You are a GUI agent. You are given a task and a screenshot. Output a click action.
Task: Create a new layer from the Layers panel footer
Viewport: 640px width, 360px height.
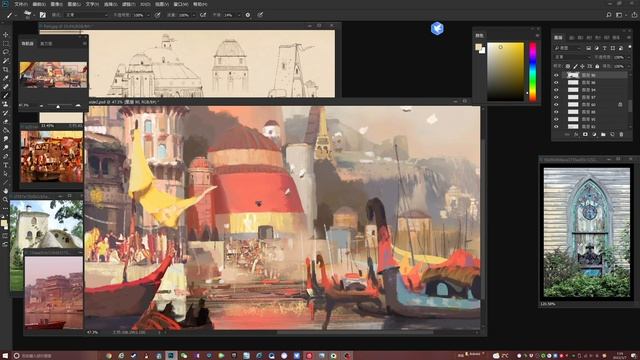tap(612, 134)
